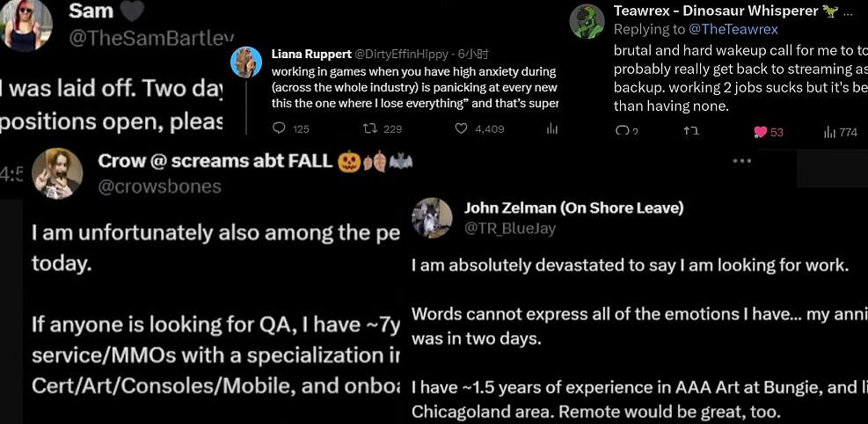868x424 pixels.
Task: Reply to Teawrex's tweet
Action: [x=623, y=132]
